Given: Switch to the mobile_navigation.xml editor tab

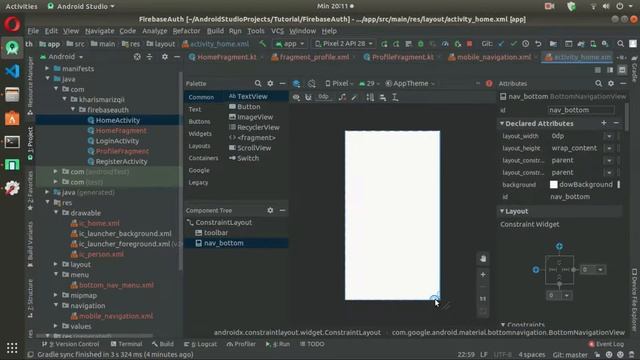Looking at the screenshot, I should 493,57.
